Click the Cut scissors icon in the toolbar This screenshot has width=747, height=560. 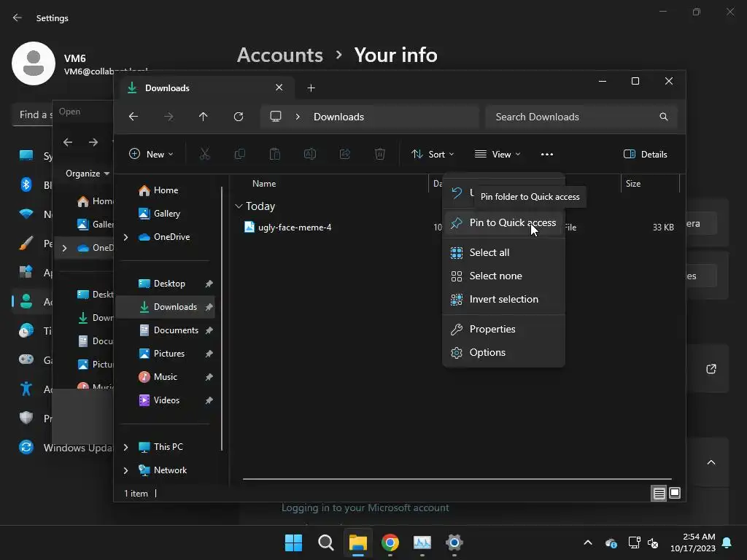[204, 154]
